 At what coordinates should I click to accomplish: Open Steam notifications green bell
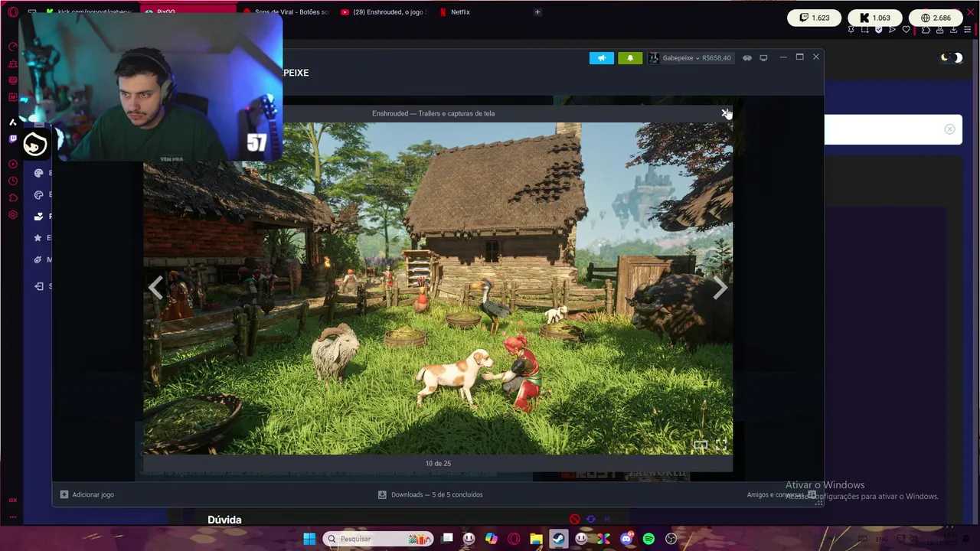click(630, 58)
